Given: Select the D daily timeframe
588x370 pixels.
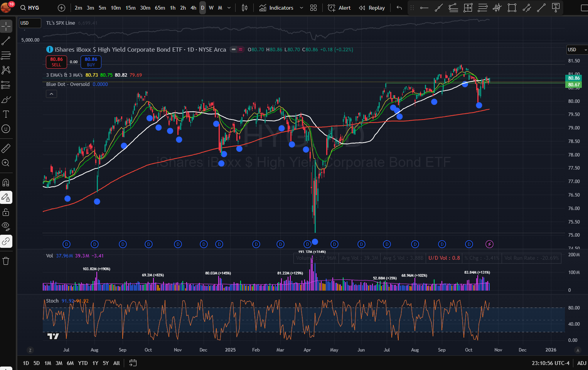Looking at the screenshot, I should pyautogui.click(x=202, y=8).
